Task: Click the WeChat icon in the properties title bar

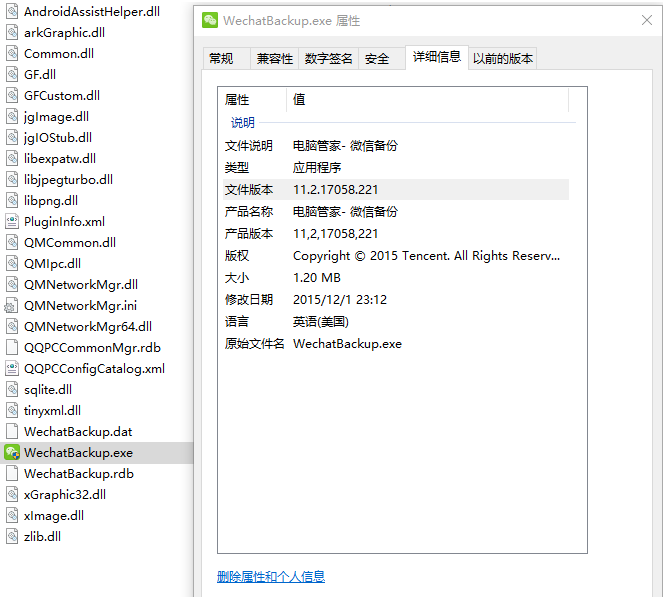Action: 210,20
